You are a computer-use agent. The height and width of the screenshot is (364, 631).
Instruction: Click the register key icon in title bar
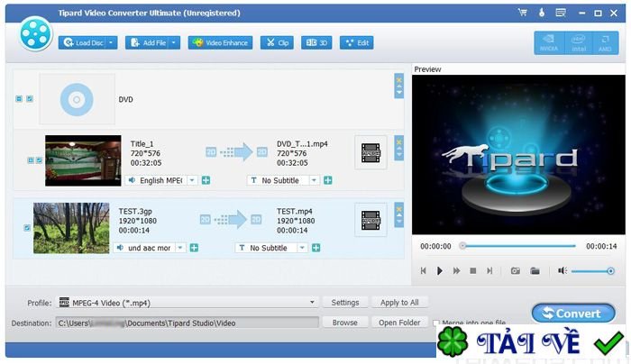pos(542,13)
